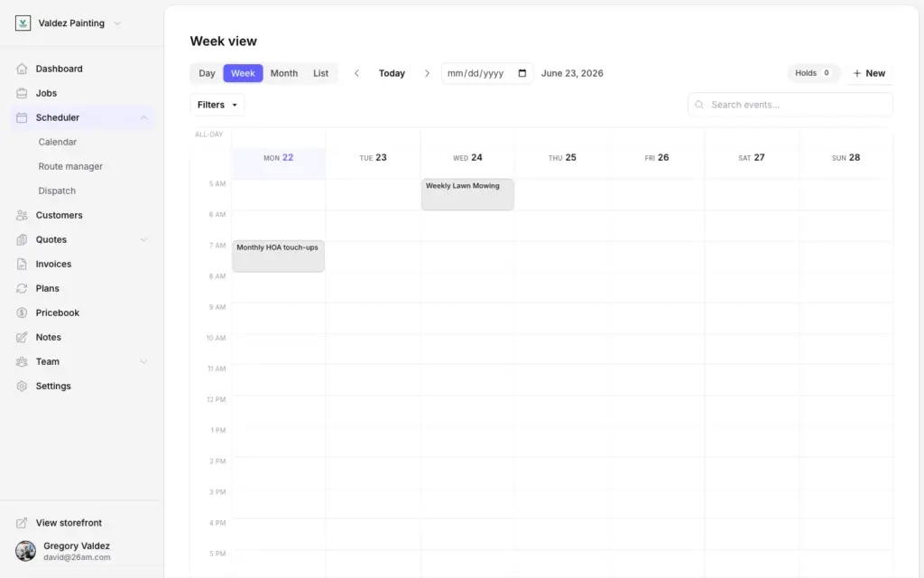924x578 pixels.
Task: Open Dispatch under Scheduler
Action: click(57, 191)
